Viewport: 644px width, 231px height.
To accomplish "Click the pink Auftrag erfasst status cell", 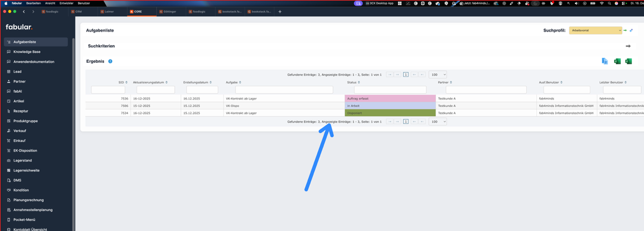I will click(x=390, y=99).
